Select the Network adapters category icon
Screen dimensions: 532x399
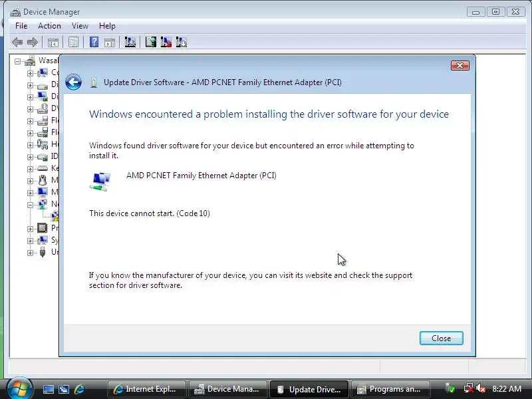pyautogui.click(x=43, y=204)
